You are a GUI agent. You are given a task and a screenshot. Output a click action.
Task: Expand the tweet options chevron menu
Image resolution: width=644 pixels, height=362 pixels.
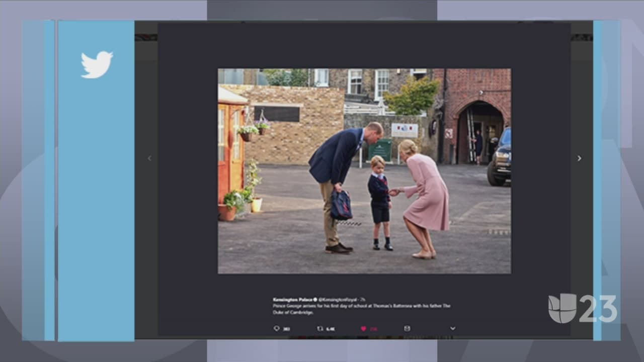tap(452, 328)
